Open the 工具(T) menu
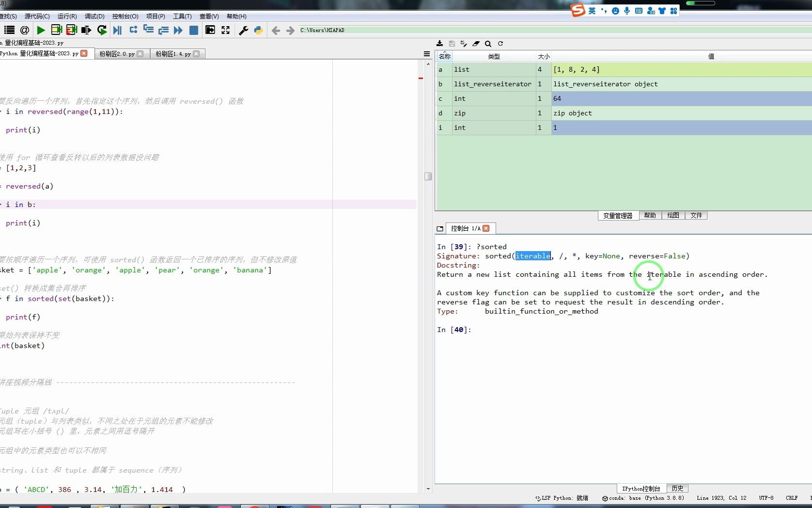This screenshot has height=508, width=812. 182,16
